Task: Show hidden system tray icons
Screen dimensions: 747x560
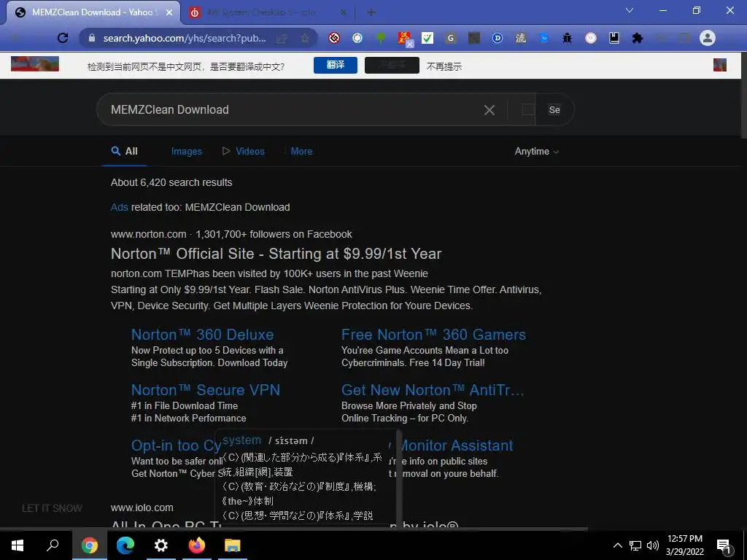Action: pyautogui.click(x=617, y=545)
